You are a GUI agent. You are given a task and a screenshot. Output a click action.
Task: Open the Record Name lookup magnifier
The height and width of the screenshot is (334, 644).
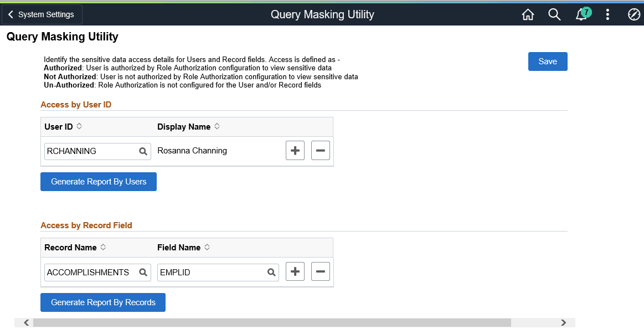[x=143, y=272]
